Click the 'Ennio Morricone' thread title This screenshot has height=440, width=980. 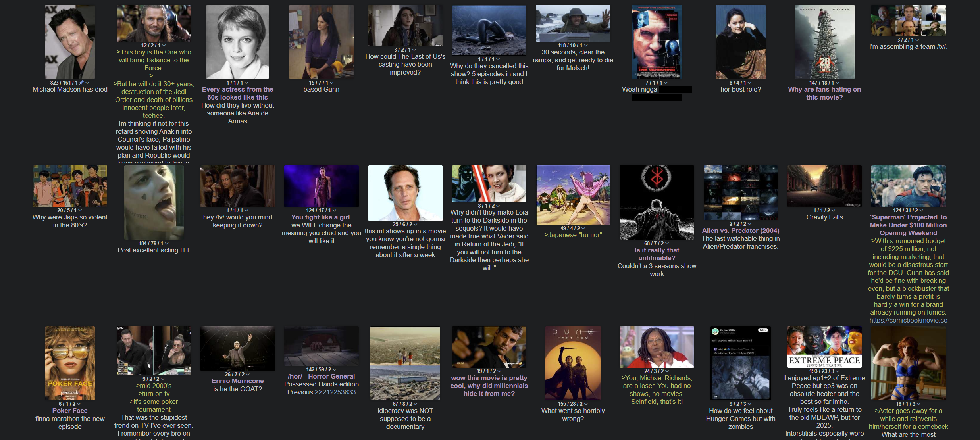[238, 381]
